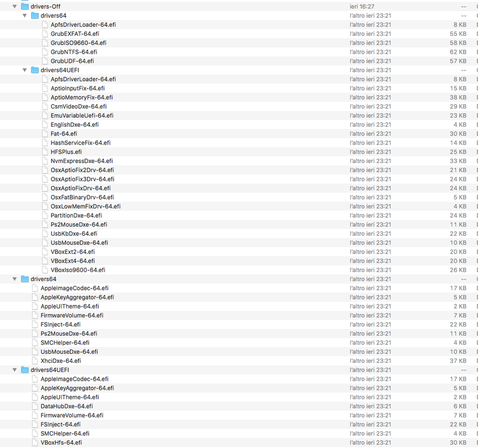Click the CsmVideoDxe-64.efi file icon

pos(45,106)
